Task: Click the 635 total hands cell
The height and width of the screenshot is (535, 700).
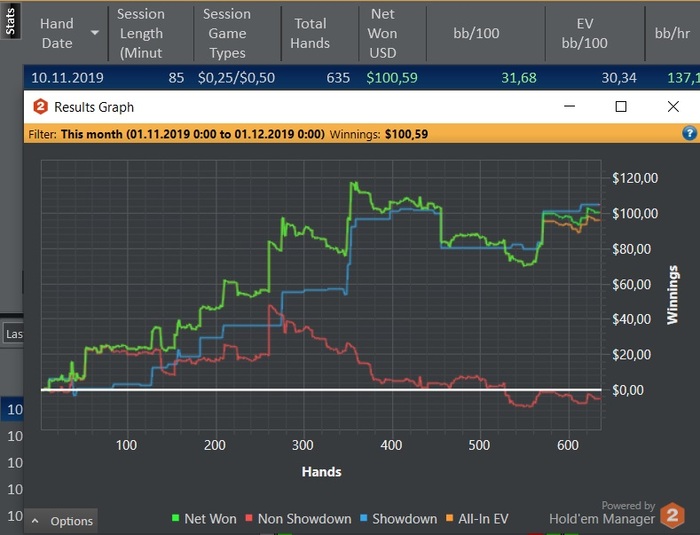Action: (x=338, y=78)
